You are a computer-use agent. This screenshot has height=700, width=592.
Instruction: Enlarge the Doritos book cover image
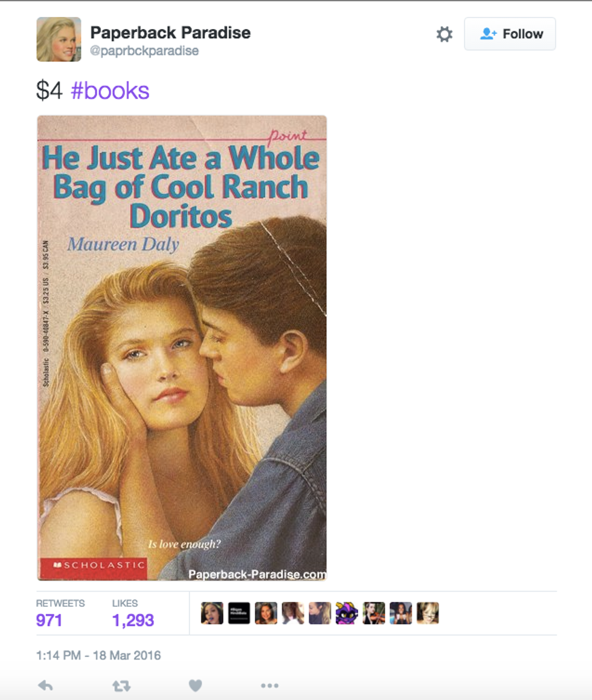coord(182,348)
